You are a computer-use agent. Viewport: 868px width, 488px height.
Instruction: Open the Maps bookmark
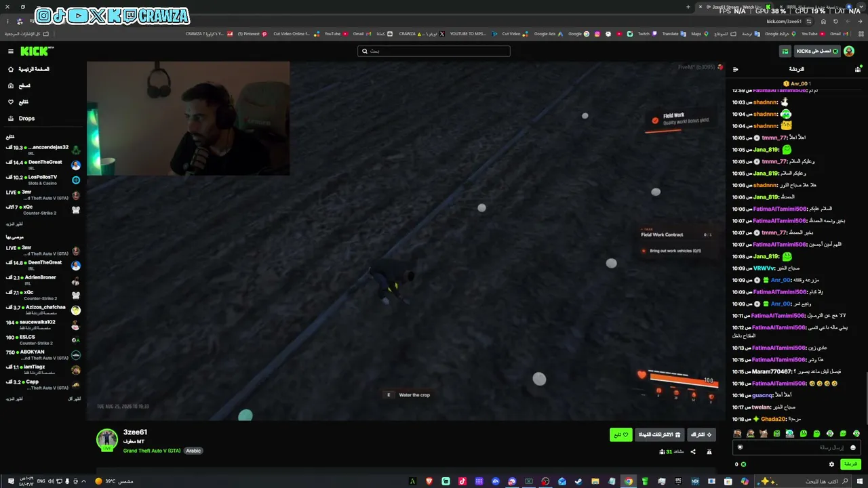coord(700,34)
